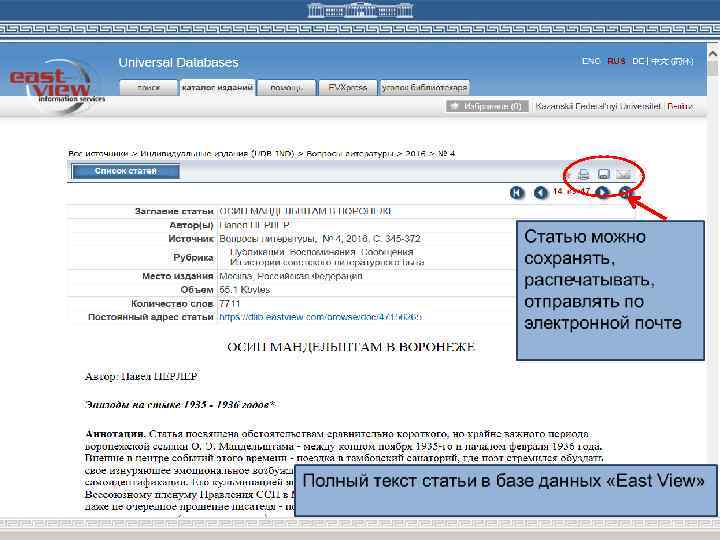Open the EVXpress tab
The image size is (720, 540).
pos(348,88)
